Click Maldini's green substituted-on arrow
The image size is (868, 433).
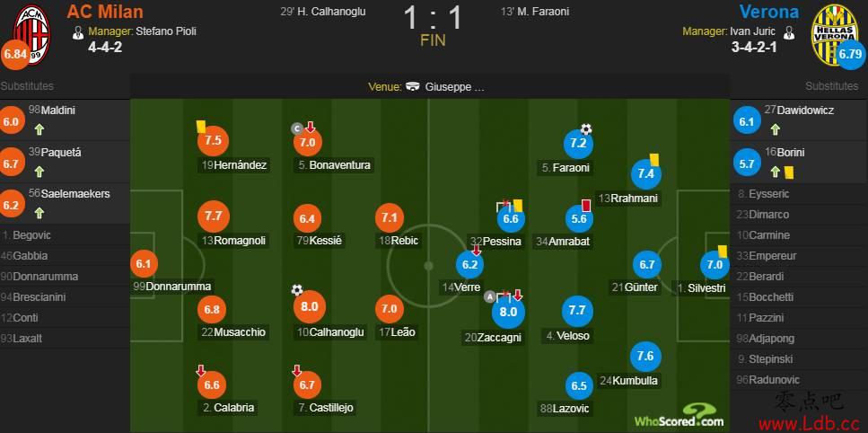39,130
